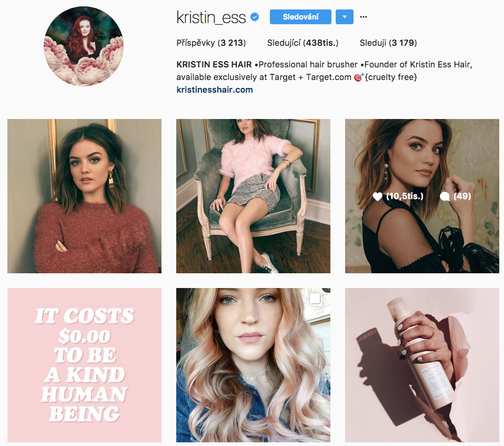This screenshot has width=504, height=446.
Task: Open the hair product bottle post
Action: click(x=422, y=365)
